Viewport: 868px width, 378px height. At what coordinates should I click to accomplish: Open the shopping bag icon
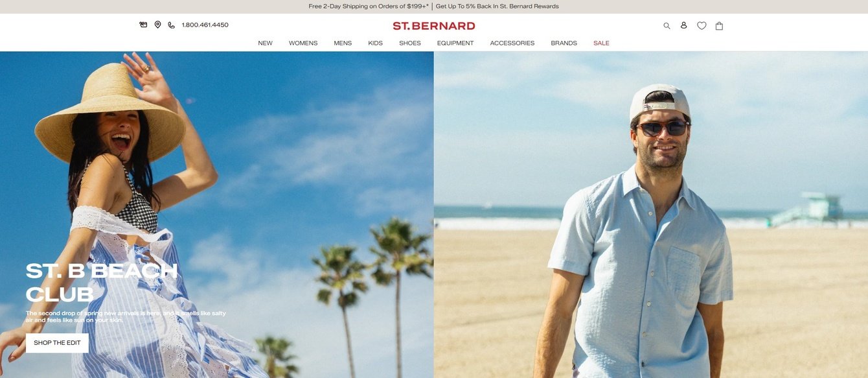click(x=719, y=26)
